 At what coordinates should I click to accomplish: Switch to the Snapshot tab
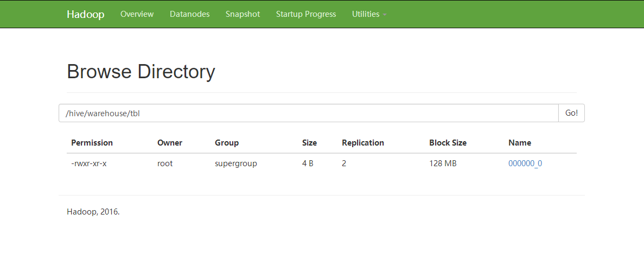[243, 14]
